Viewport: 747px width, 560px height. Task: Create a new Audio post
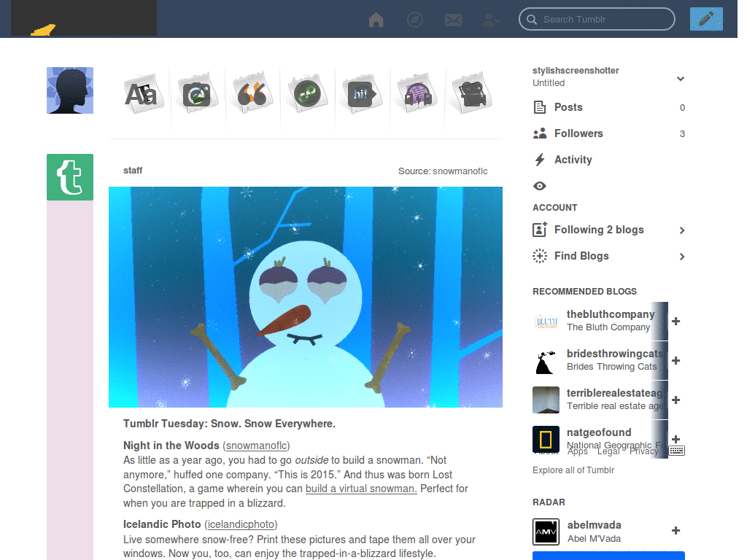tap(417, 94)
